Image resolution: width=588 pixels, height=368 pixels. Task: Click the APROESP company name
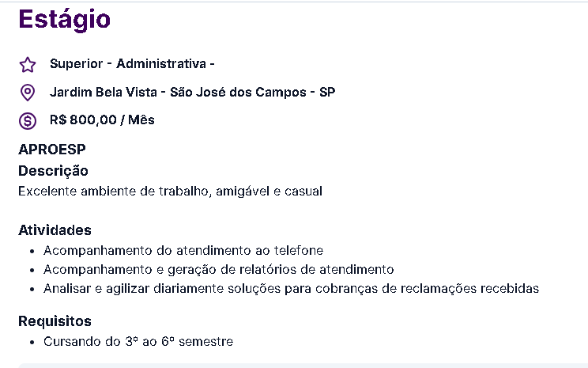click(x=52, y=150)
